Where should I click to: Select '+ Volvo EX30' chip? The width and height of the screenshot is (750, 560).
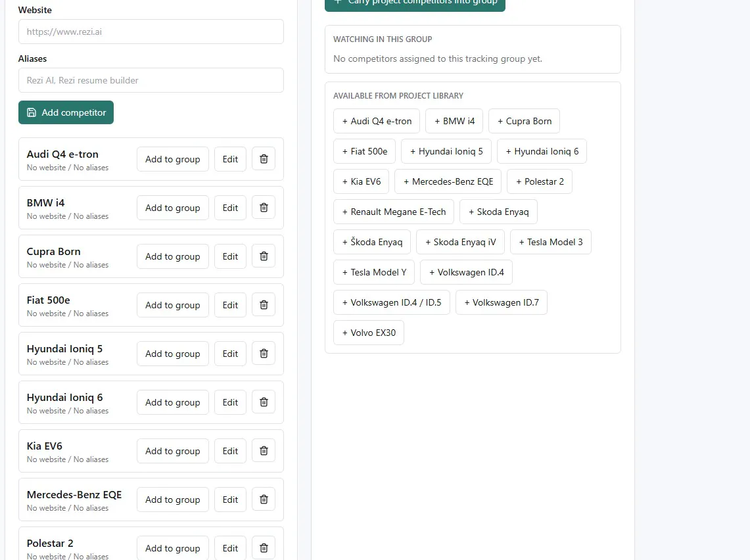coord(369,333)
